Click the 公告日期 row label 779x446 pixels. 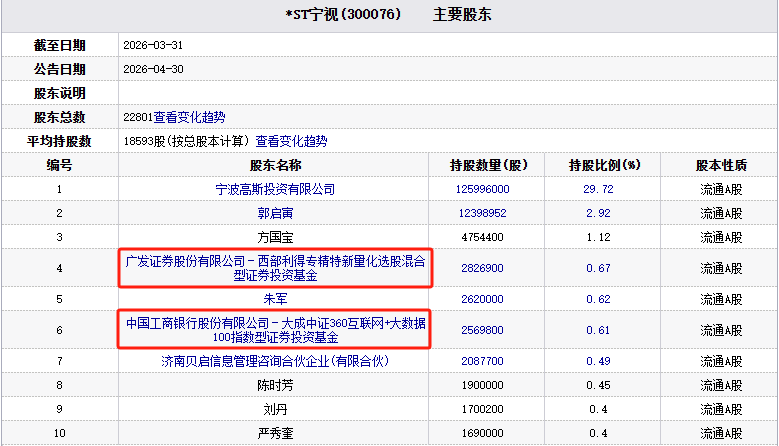(60, 69)
